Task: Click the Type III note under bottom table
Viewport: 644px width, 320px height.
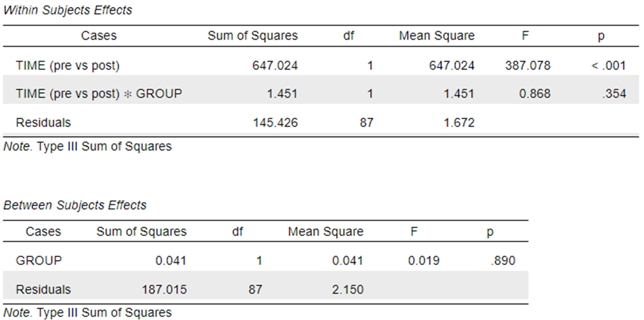Action: [x=87, y=312]
